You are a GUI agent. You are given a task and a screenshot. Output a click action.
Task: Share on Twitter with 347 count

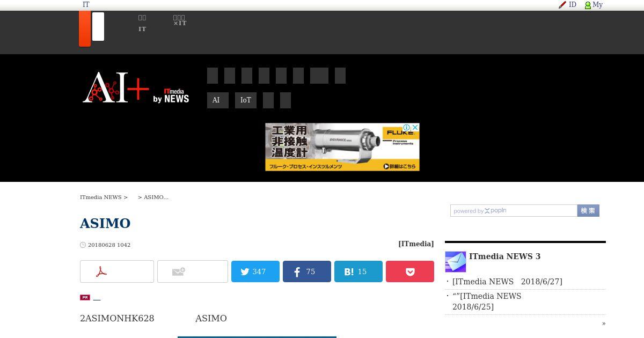pos(255,271)
